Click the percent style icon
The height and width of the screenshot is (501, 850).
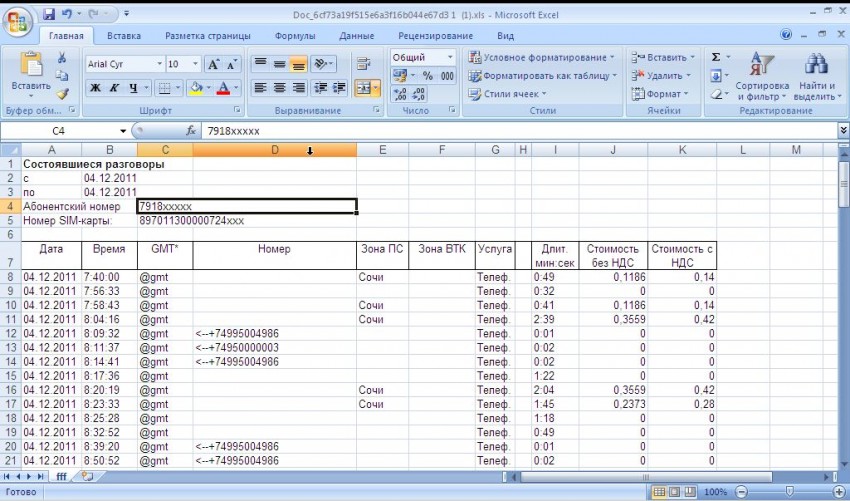(427, 76)
